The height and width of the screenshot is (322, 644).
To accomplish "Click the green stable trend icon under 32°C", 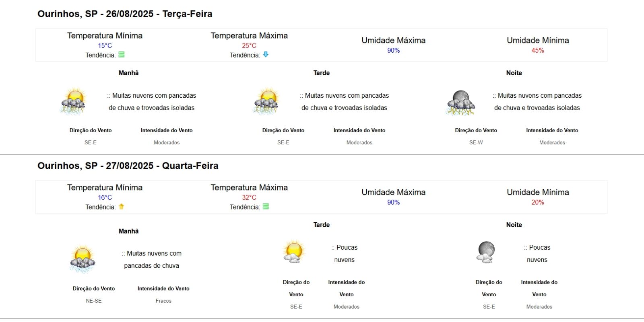I will 266,207.
